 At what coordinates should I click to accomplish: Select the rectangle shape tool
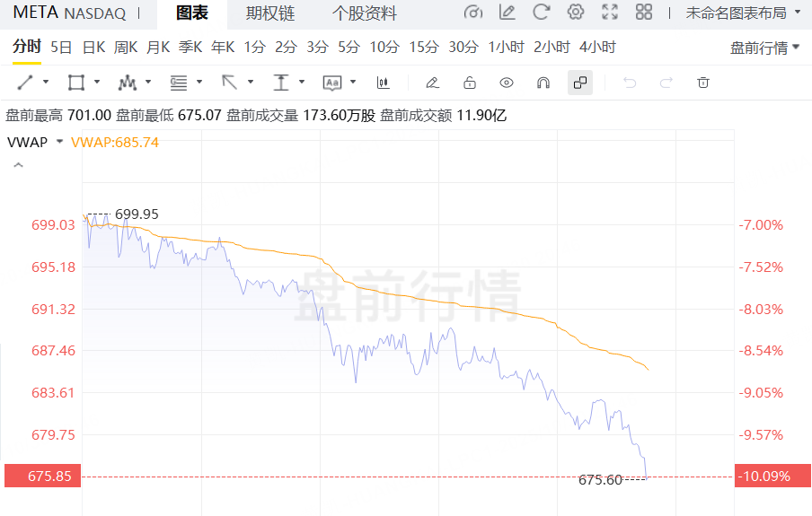pos(76,83)
